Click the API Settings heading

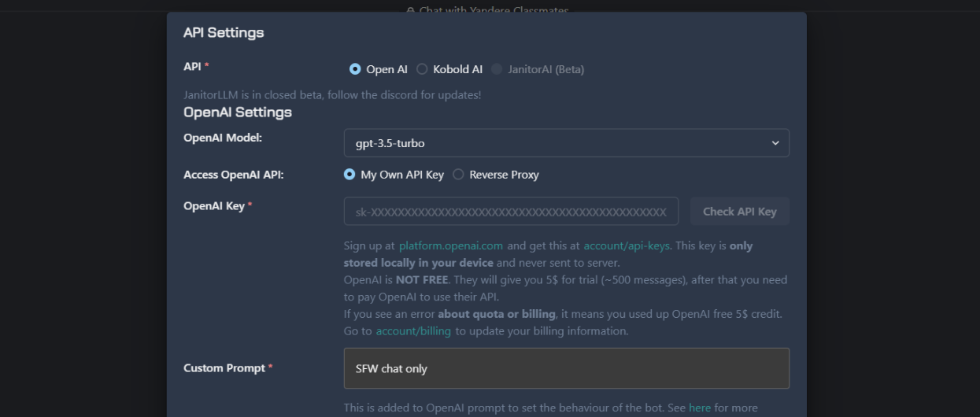pyautogui.click(x=224, y=33)
